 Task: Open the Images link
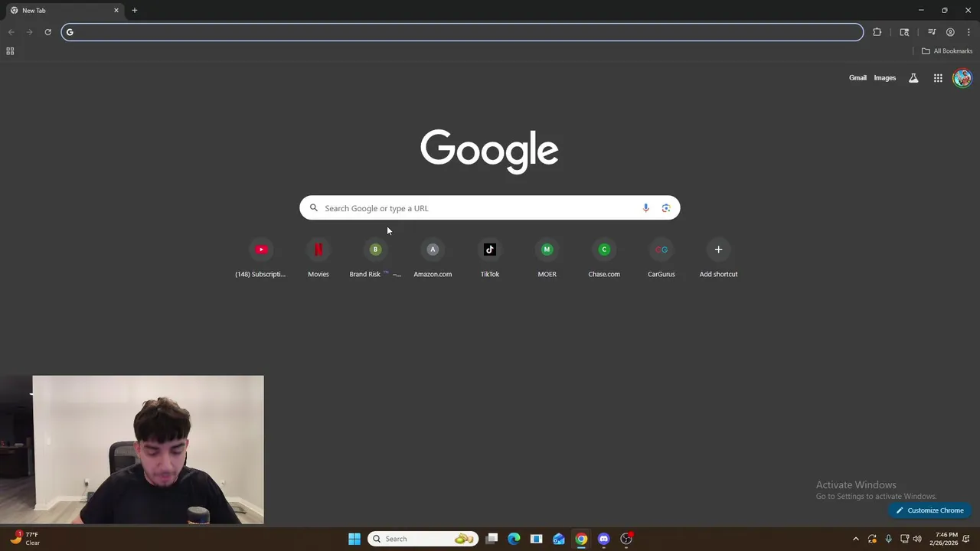884,78
